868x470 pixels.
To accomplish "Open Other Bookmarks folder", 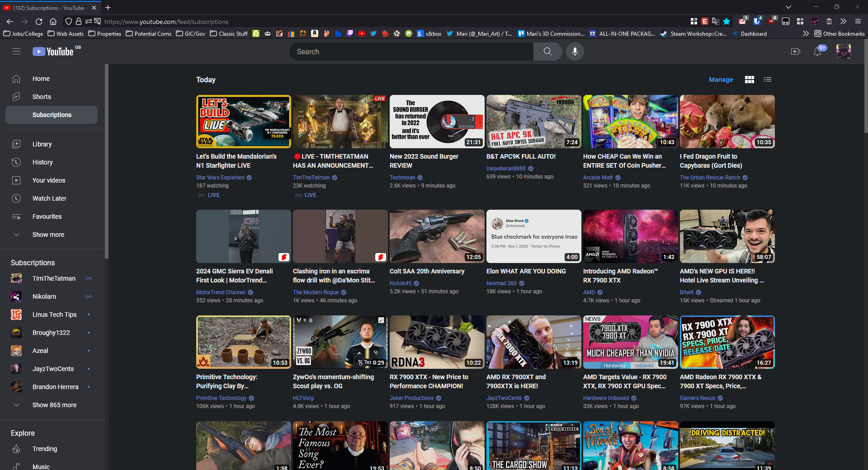I will [840, 33].
